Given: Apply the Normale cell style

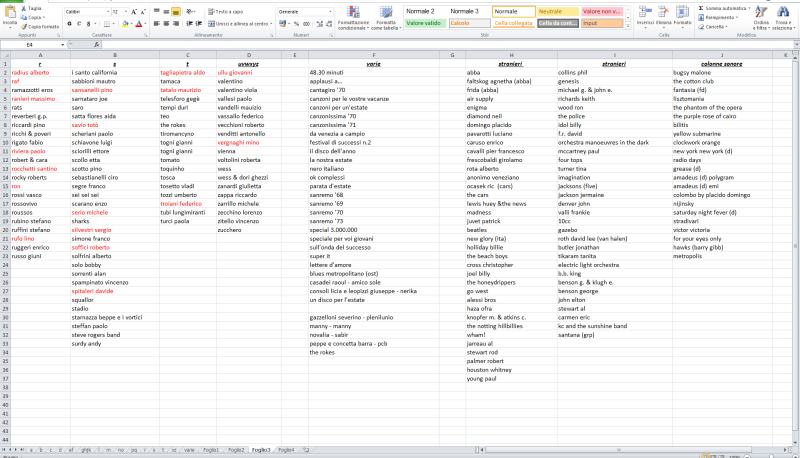Looking at the screenshot, I should (x=514, y=11).
